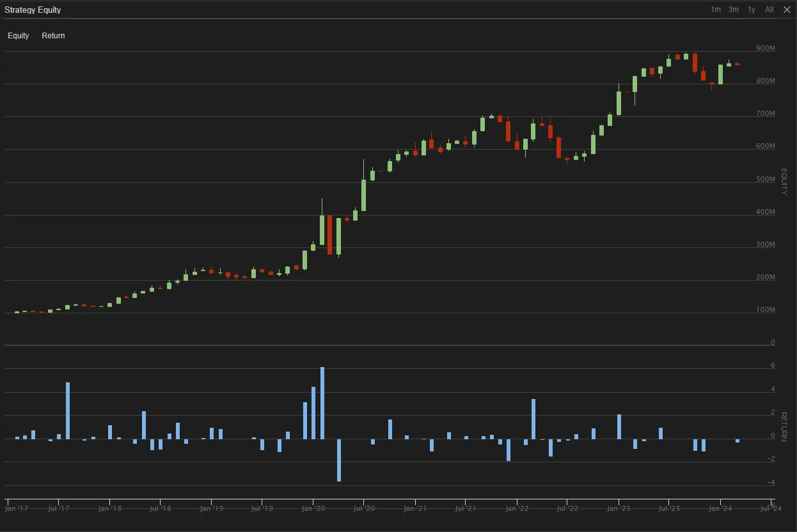This screenshot has width=797, height=532.
Task: Click the 700M equity axis label
Action: coord(766,114)
